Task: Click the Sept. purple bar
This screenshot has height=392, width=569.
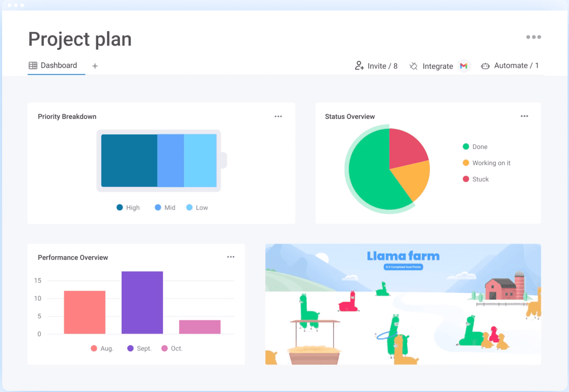Action: click(x=142, y=302)
